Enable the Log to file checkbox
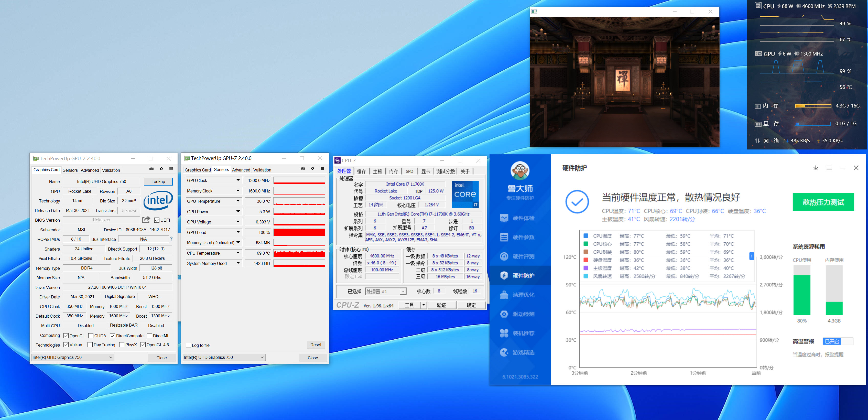868x420 pixels. pyautogui.click(x=188, y=345)
